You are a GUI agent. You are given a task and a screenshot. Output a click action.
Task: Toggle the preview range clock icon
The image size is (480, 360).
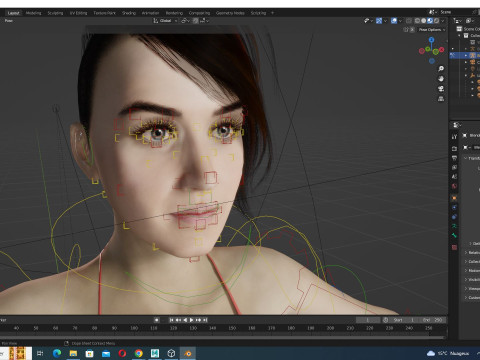tap(386, 320)
